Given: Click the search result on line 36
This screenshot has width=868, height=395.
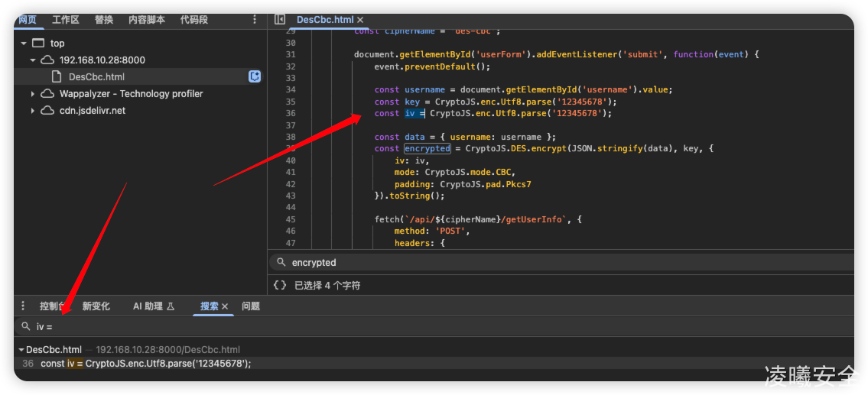Looking at the screenshot, I should pyautogui.click(x=145, y=364).
